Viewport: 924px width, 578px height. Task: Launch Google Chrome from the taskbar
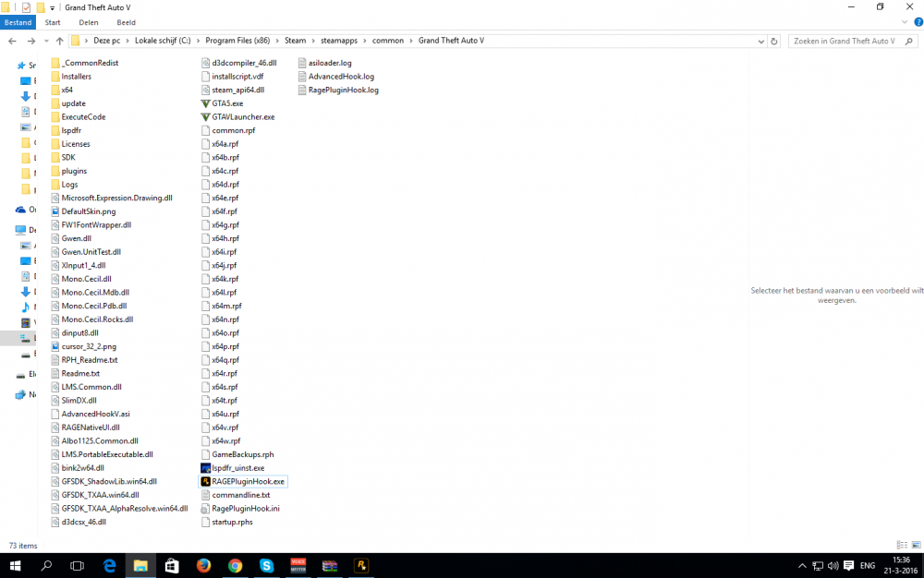pyautogui.click(x=235, y=566)
